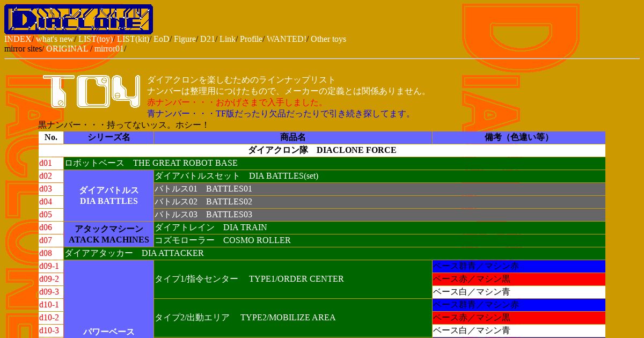Screen dimensions: 644x338
Task: Click the パワーベース series cell
Action: pos(109,299)
